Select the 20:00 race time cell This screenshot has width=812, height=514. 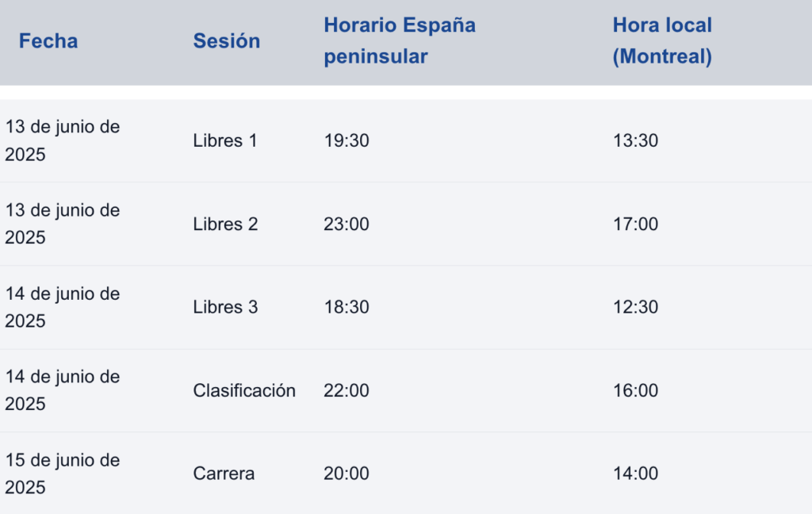(347, 473)
